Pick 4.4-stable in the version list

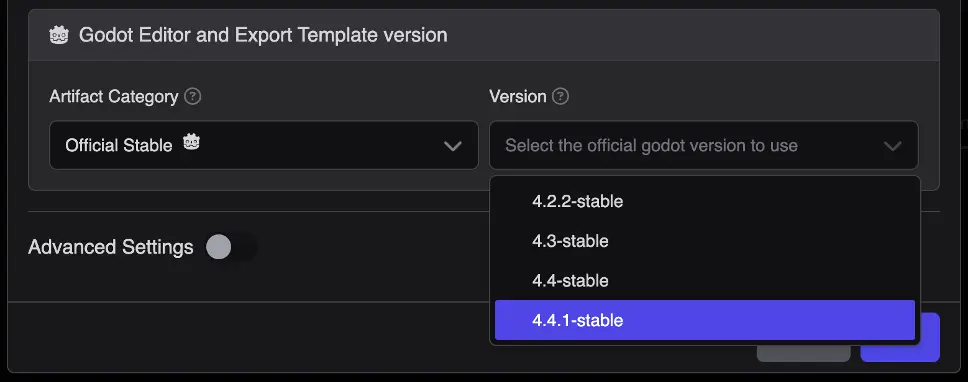pyautogui.click(x=704, y=281)
